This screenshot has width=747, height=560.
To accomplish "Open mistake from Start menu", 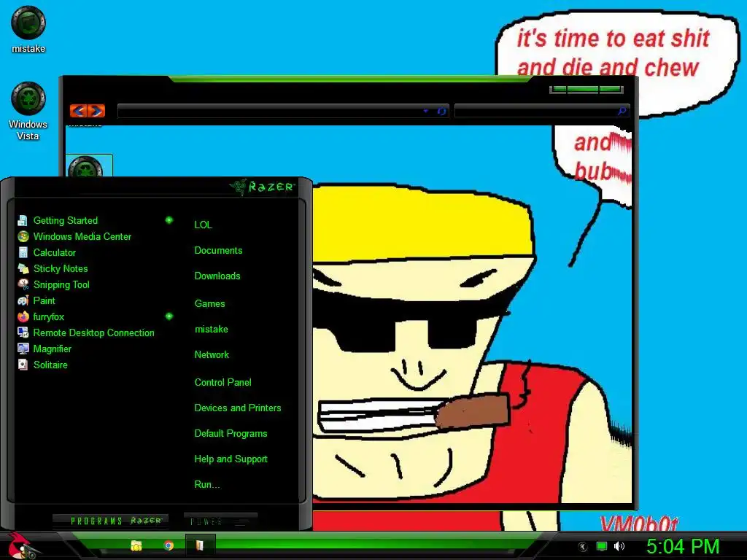I will [211, 329].
